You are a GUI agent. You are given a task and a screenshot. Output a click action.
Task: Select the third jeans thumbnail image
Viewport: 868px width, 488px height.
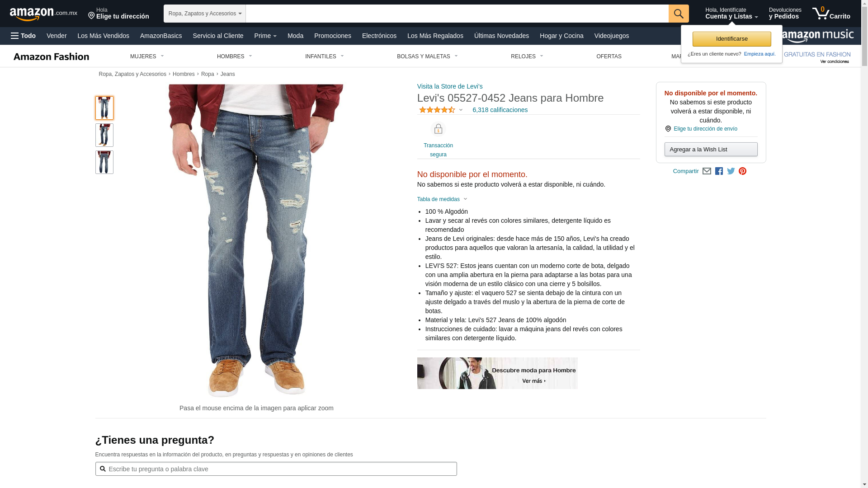pyautogui.click(x=104, y=162)
